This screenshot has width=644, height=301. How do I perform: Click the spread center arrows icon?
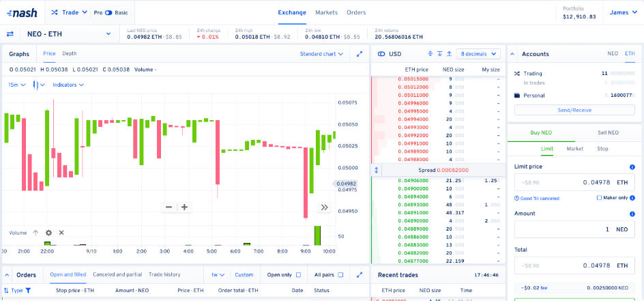(x=376, y=170)
